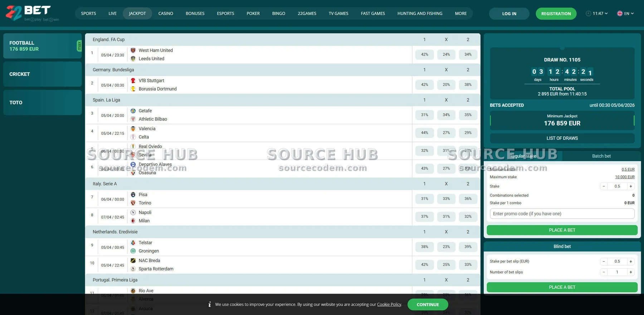This screenshot has width=644, height=315.
Task: Click the West Ham United team crest
Action: pos(133,50)
